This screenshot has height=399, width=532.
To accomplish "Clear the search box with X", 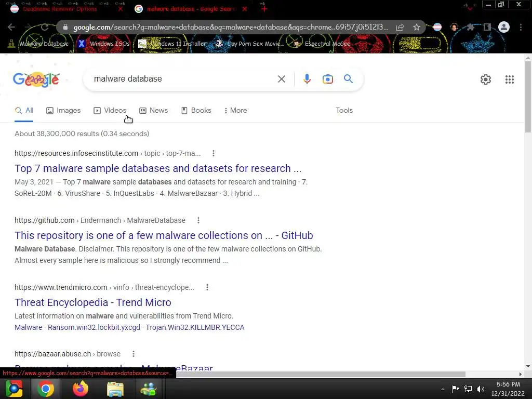I will click(x=281, y=79).
